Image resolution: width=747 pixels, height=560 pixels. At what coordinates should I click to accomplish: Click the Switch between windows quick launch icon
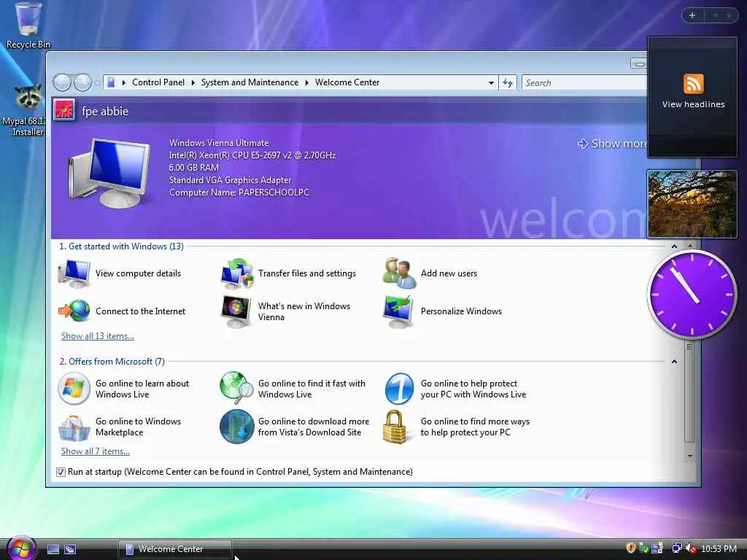[70, 549]
